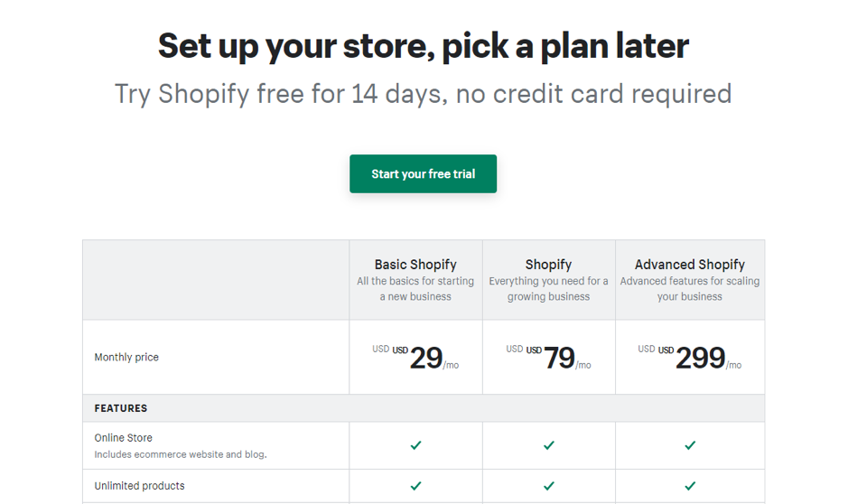Image resolution: width=848 pixels, height=504 pixels.
Task: Click the USD 79 per month price
Action: tap(558, 359)
